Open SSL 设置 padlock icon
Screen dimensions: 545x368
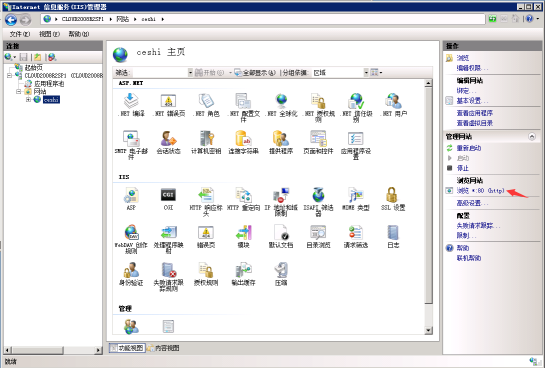click(392, 195)
